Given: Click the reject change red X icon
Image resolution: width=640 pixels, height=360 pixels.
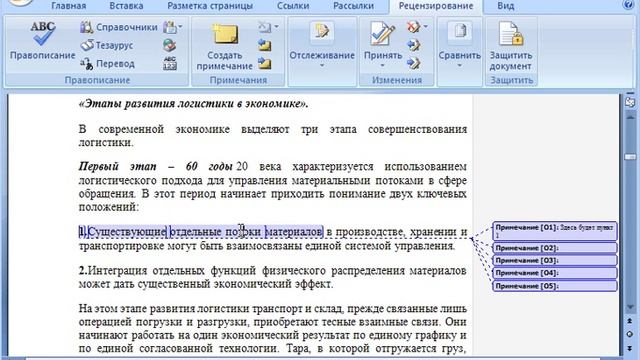Looking at the screenshot, I should pos(413,27).
